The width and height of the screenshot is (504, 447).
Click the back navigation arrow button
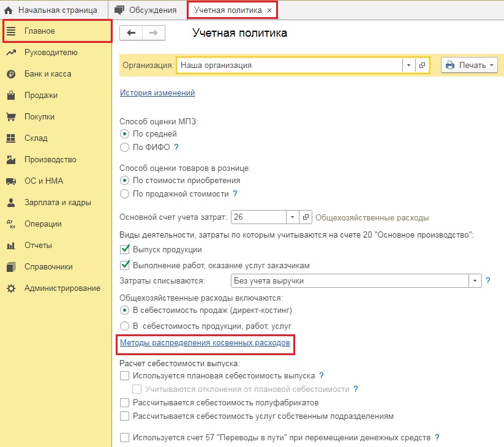coord(130,33)
